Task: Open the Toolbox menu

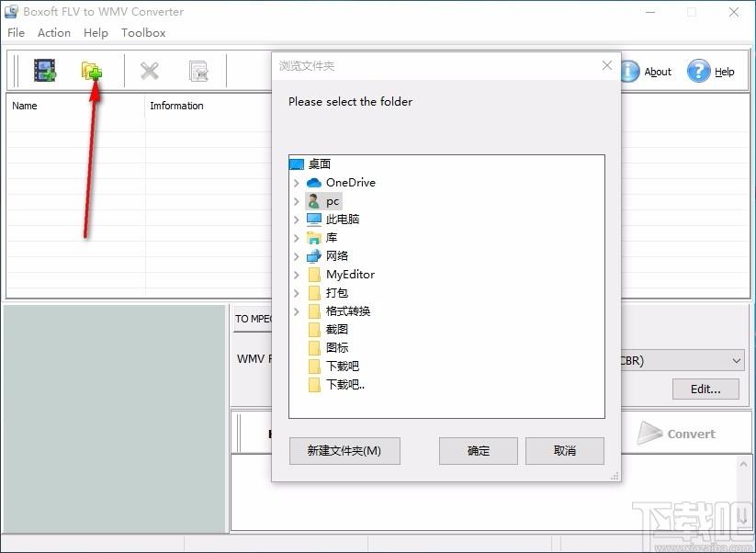Action: click(143, 33)
